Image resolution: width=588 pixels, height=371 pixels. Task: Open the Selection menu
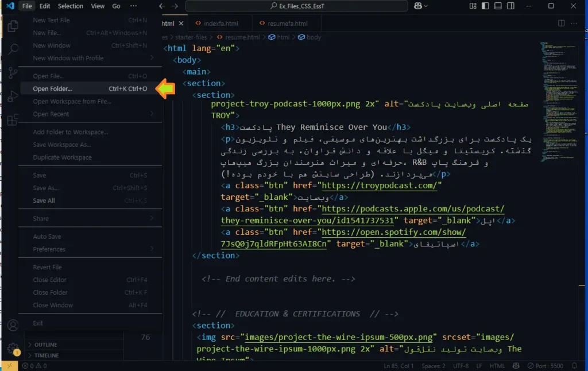71,6
